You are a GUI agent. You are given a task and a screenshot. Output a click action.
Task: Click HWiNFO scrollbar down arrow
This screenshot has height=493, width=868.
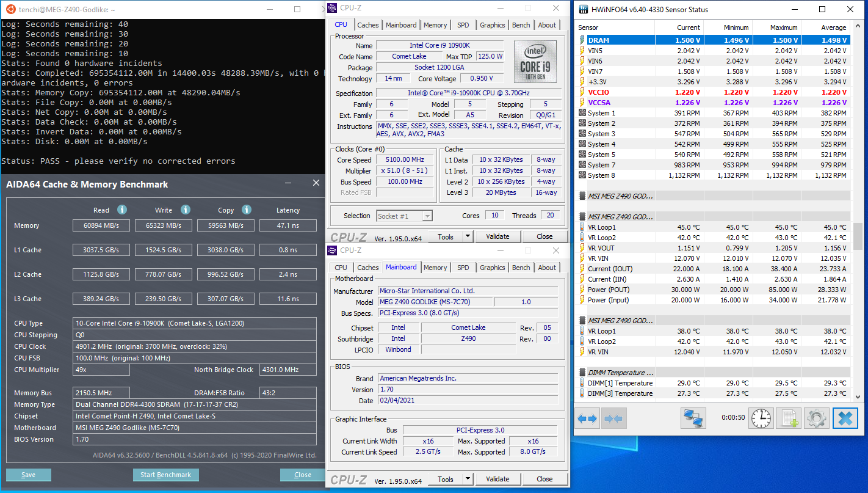click(x=858, y=396)
